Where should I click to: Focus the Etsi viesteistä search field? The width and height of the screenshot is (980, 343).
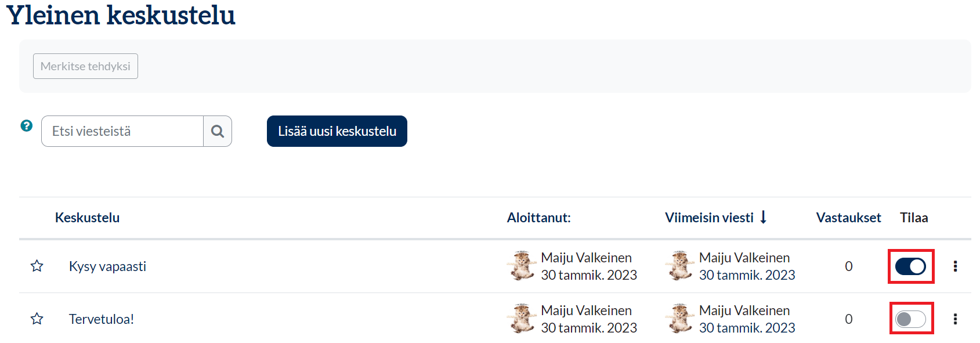tap(122, 131)
